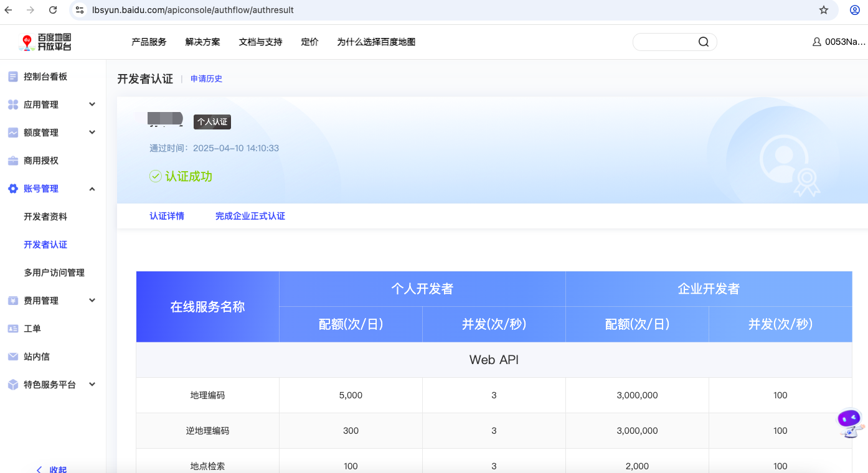Screen dimensions: 868x473
Task: Bookmark this page with the star icon
Action: [x=824, y=10]
